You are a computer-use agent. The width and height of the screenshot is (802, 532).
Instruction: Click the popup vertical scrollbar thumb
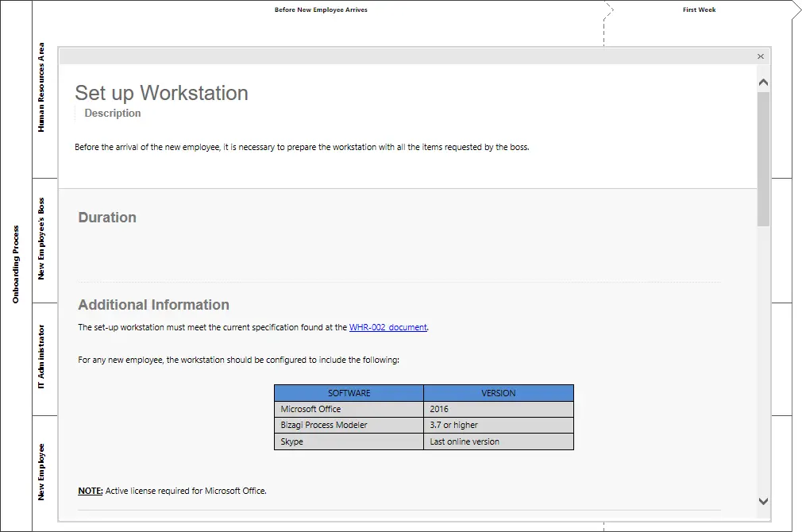[763, 159]
